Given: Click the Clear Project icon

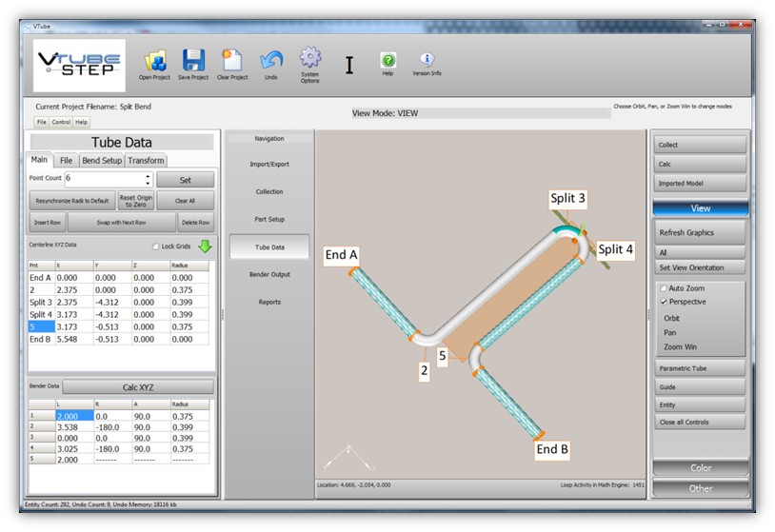Looking at the screenshot, I should [231, 61].
